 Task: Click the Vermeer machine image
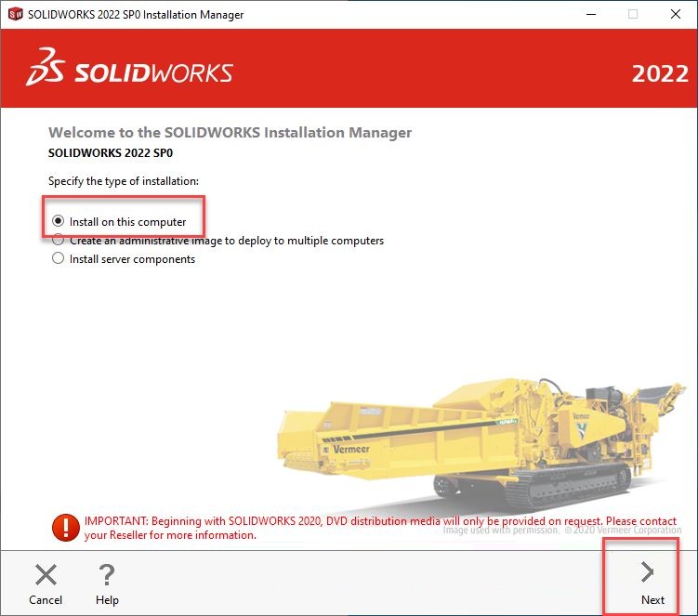[x=481, y=445]
